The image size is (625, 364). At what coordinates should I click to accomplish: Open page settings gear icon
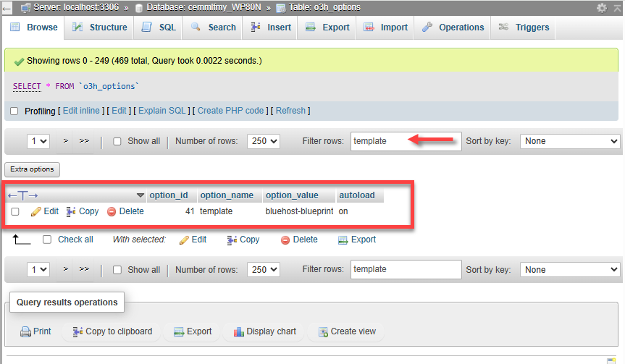pos(602,7)
